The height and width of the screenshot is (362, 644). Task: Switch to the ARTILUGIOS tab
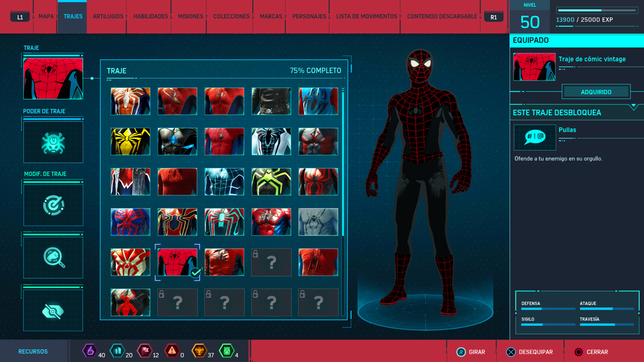108,16
